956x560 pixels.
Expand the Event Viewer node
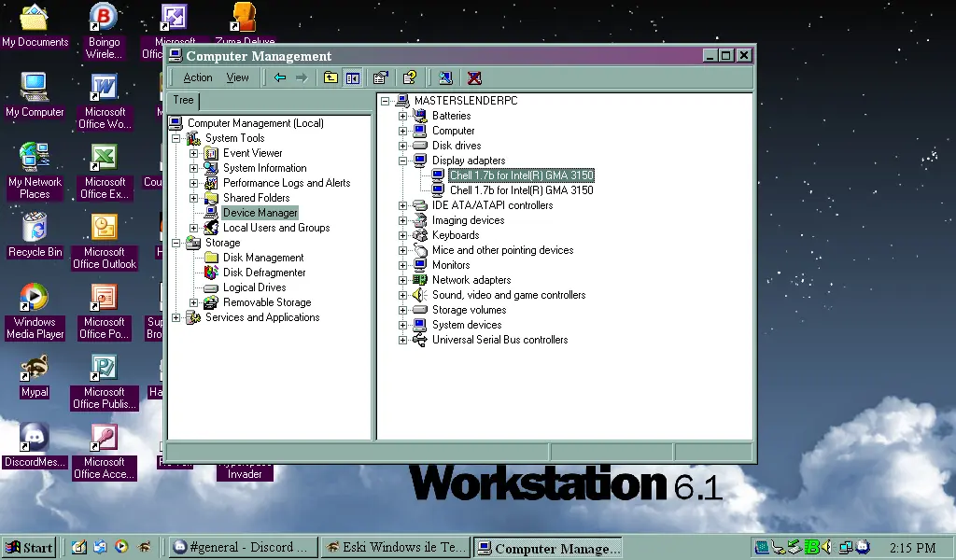194,154
